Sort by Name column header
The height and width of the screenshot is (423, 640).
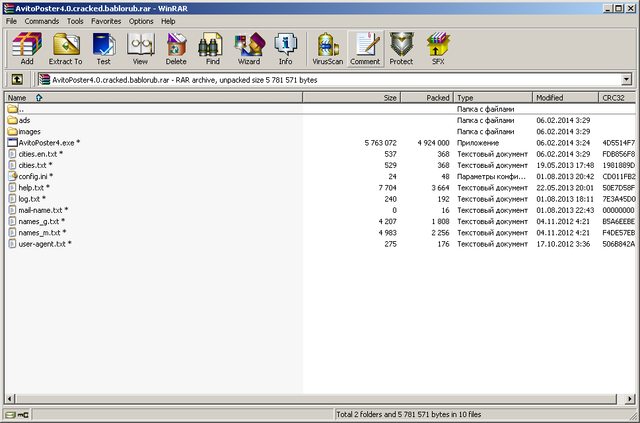pyautogui.click(x=153, y=98)
